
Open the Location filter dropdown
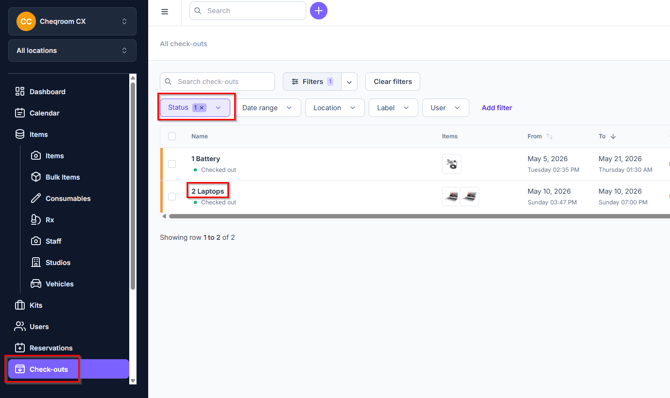click(x=335, y=108)
